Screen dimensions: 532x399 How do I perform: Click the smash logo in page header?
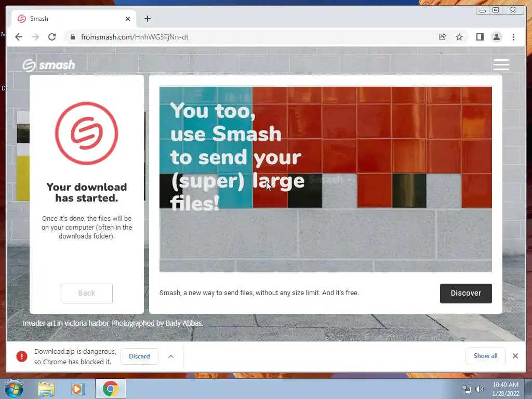tap(49, 65)
